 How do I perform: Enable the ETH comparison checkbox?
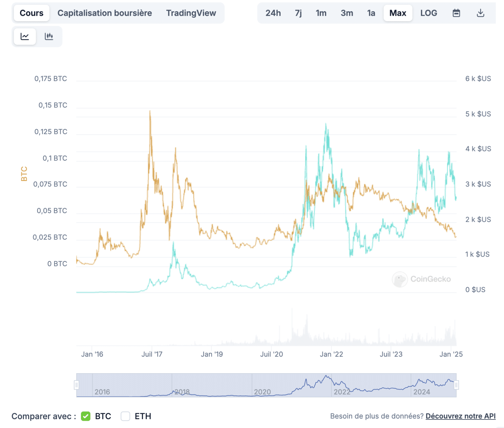[x=125, y=416]
